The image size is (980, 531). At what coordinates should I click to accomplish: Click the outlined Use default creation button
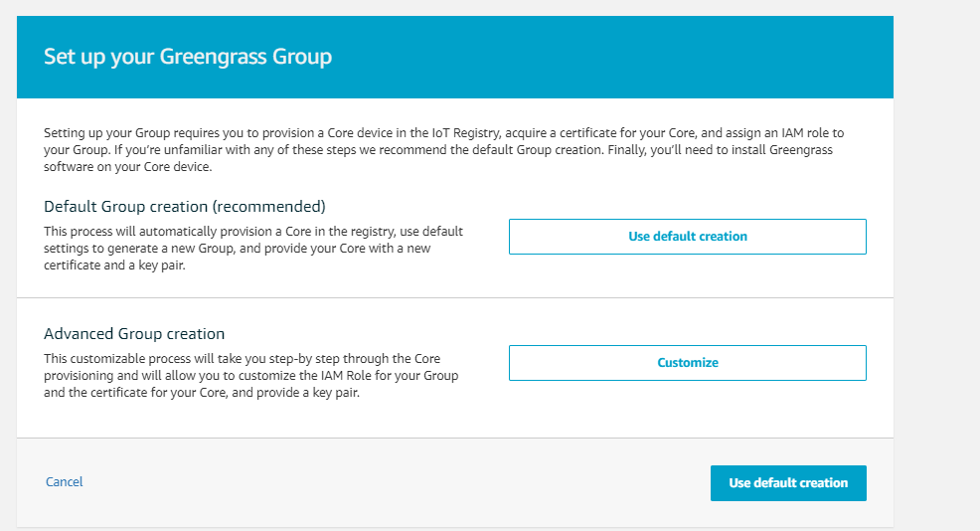point(688,237)
